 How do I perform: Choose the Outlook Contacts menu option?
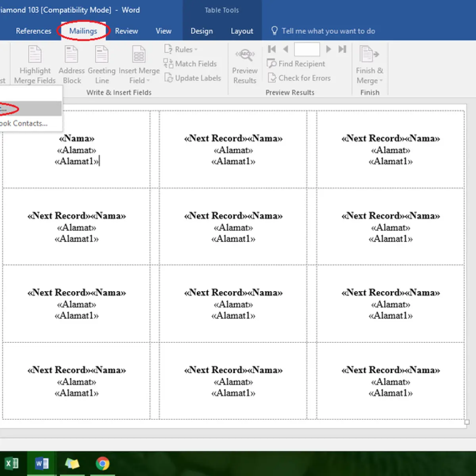[31, 123]
